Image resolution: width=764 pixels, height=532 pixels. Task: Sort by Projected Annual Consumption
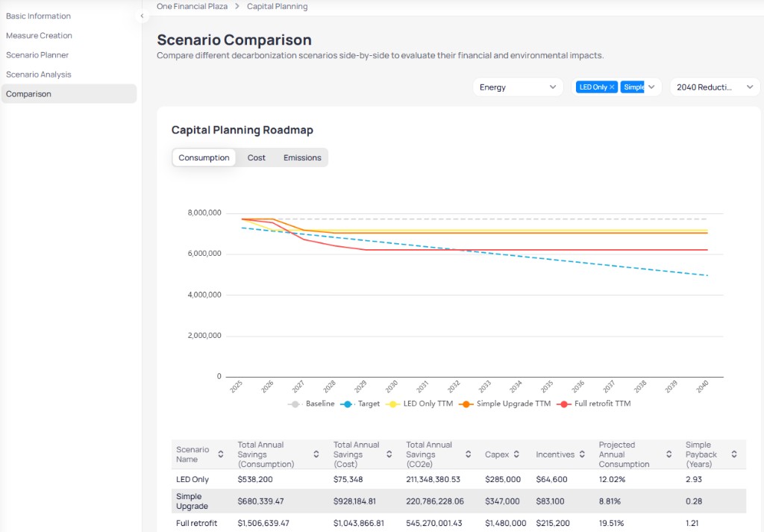click(x=669, y=454)
